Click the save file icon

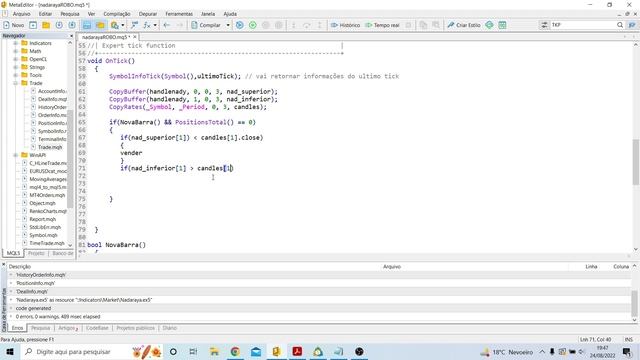59,25
